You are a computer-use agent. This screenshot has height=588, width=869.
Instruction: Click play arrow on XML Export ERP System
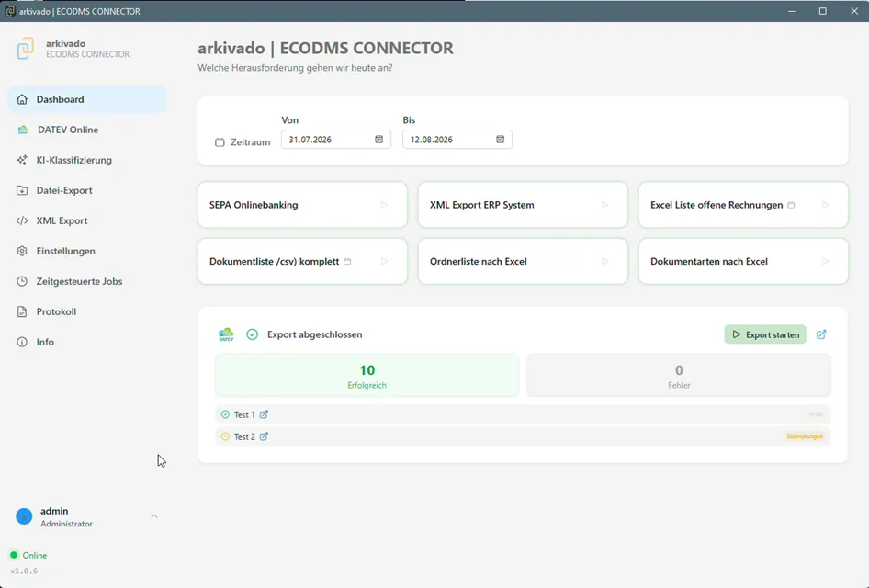click(x=604, y=205)
